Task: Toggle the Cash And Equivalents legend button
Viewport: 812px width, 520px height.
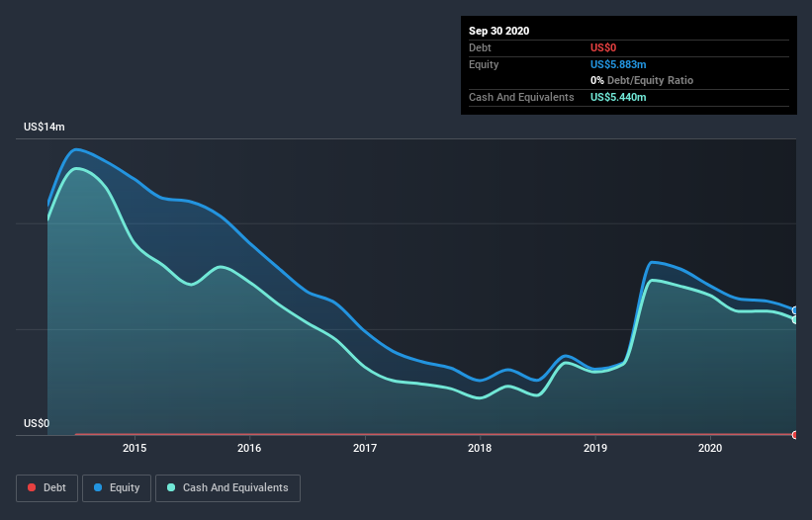Action: pos(227,488)
